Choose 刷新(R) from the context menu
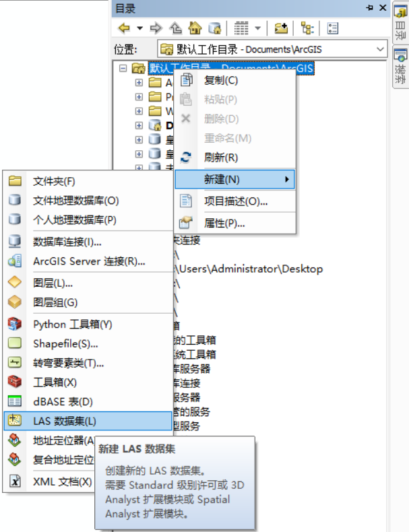The height and width of the screenshot is (532, 409). (235, 158)
